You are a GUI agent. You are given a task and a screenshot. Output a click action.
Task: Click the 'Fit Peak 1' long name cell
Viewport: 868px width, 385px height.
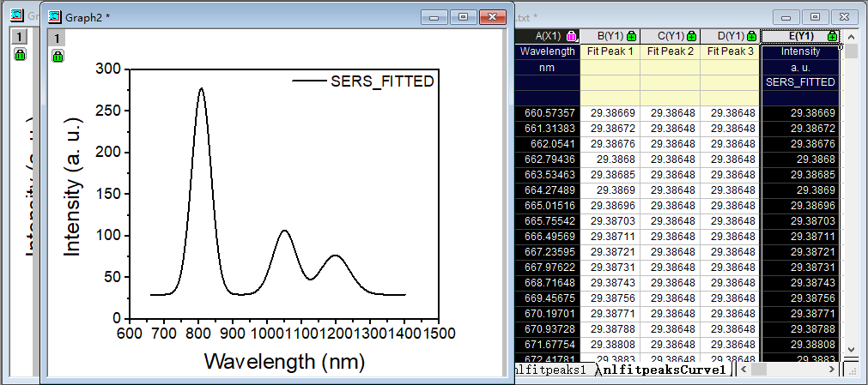point(610,52)
